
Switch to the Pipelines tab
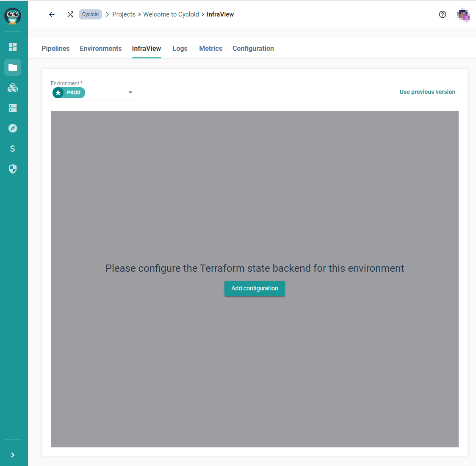(55, 49)
